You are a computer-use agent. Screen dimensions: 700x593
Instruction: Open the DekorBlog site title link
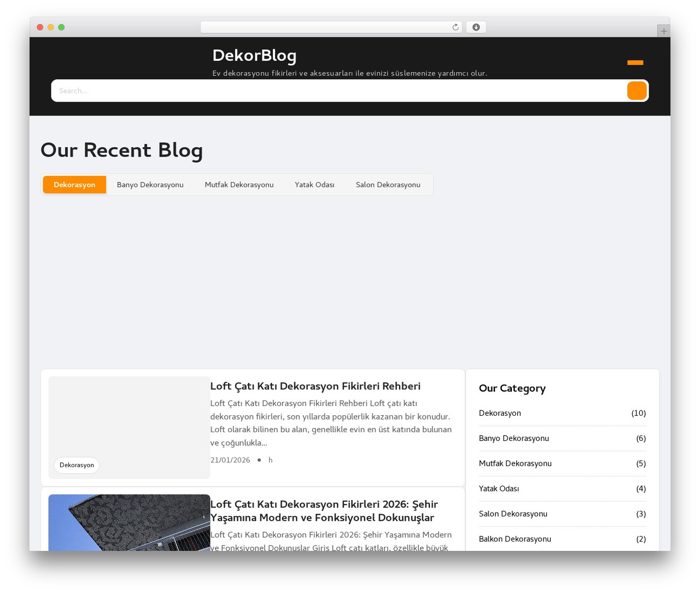click(x=254, y=55)
